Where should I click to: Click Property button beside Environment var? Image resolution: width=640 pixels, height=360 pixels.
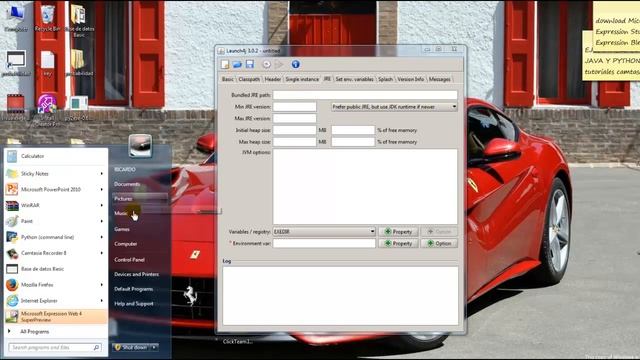[x=398, y=244]
